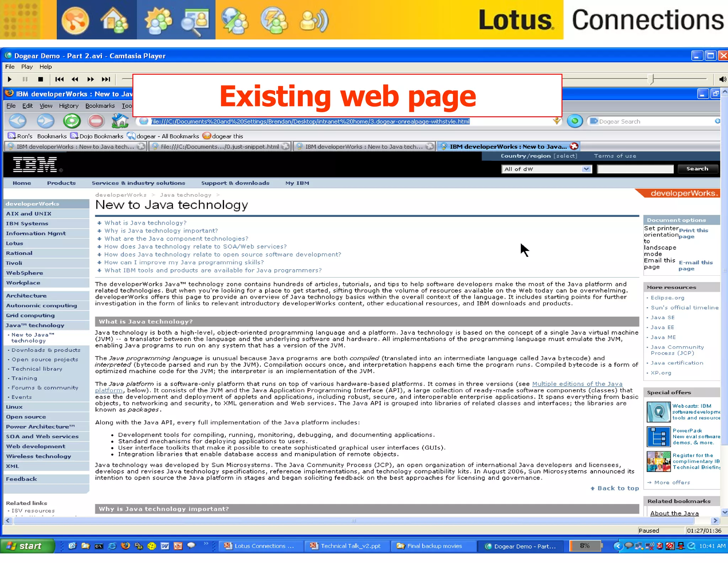Jump to 'What is Java technology?' anchor link
The width and height of the screenshot is (728, 563).
click(145, 223)
